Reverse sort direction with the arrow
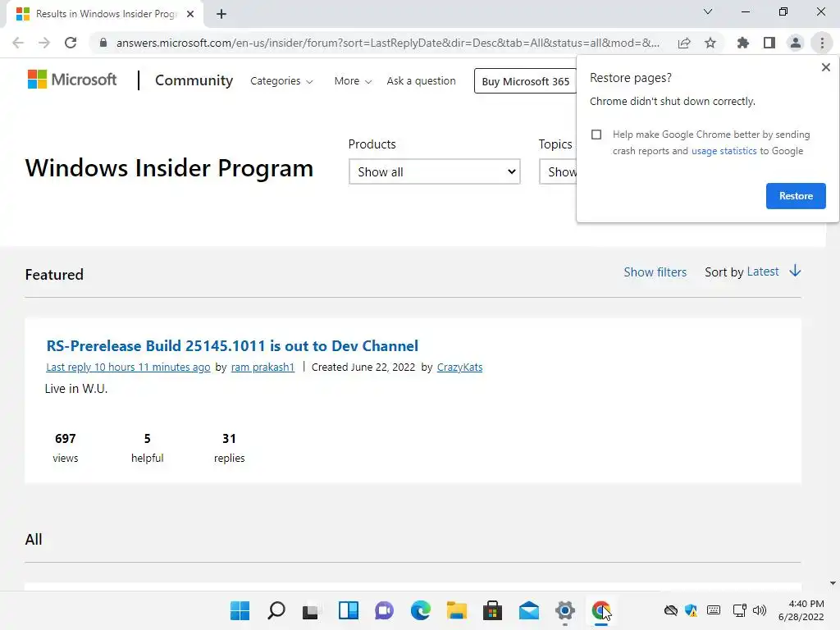The height and width of the screenshot is (630, 840). pos(795,271)
